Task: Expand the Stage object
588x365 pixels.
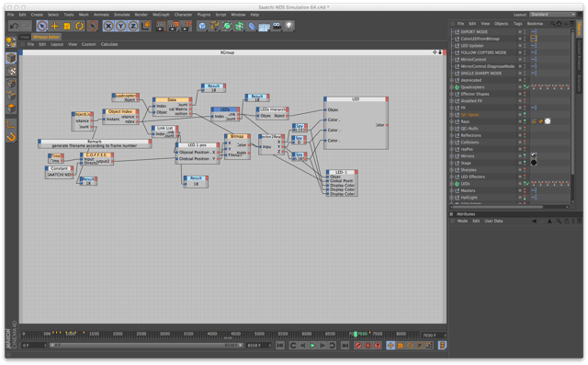Action: pyautogui.click(x=451, y=163)
